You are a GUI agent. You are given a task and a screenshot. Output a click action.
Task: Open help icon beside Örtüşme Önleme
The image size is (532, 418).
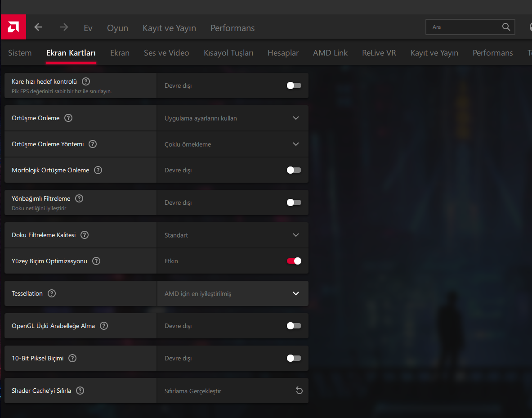pos(68,118)
